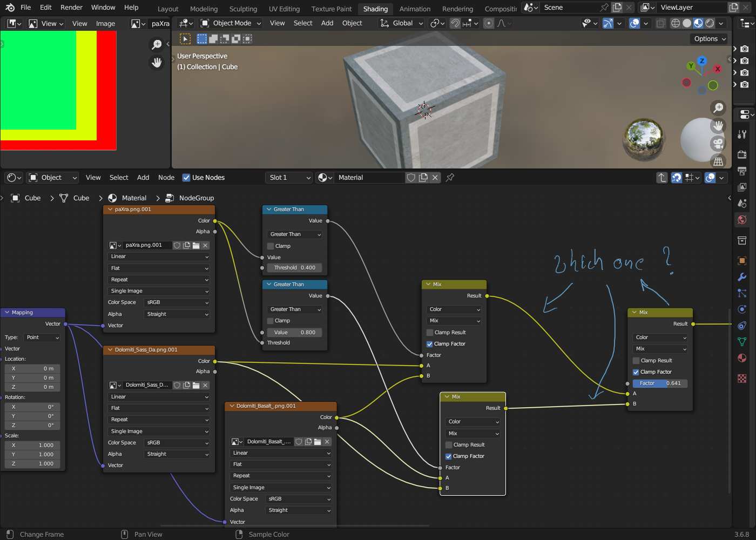Image resolution: width=756 pixels, height=540 pixels.
Task: Enable Clamp Result on selected Mix node
Action: [x=449, y=445]
